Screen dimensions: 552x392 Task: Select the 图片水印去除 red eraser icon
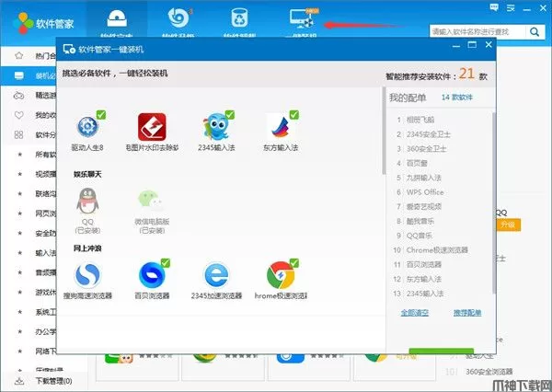tap(152, 127)
